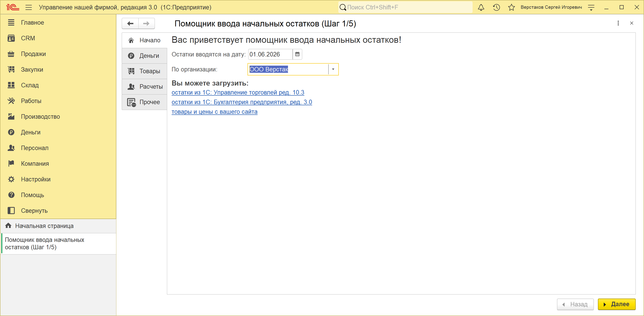Expand the organization dropdown arrow
Screen dimensions: 644x316
click(x=333, y=69)
